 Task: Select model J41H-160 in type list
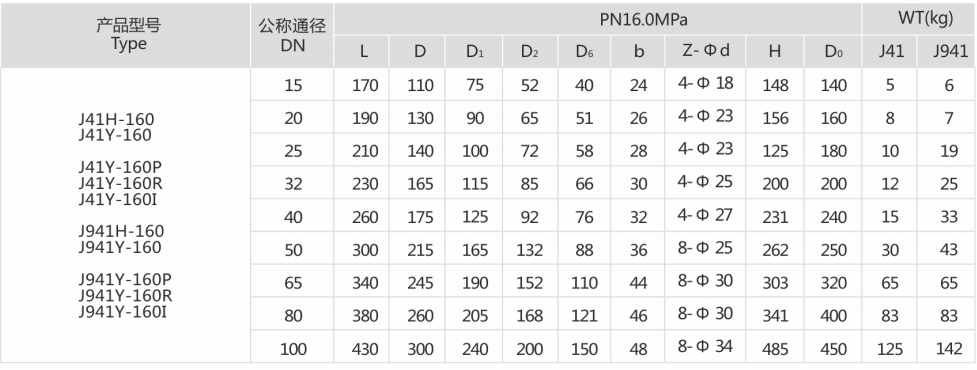116,120
